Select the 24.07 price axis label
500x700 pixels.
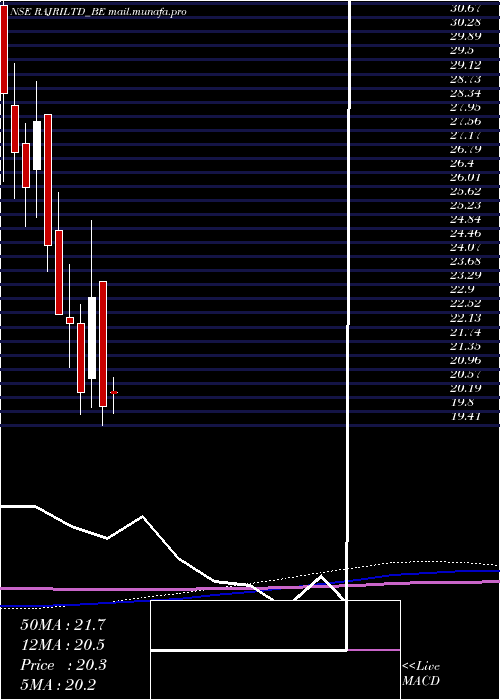point(465,248)
